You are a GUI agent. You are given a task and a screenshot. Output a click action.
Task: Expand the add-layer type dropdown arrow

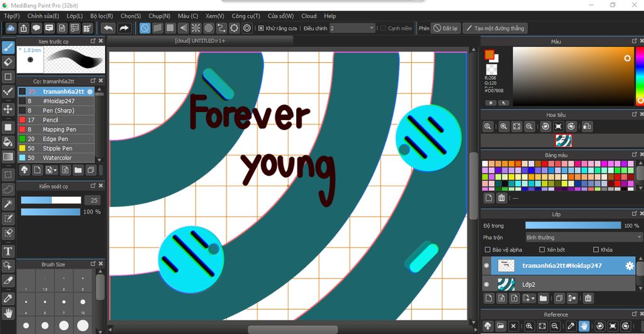(x=533, y=299)
